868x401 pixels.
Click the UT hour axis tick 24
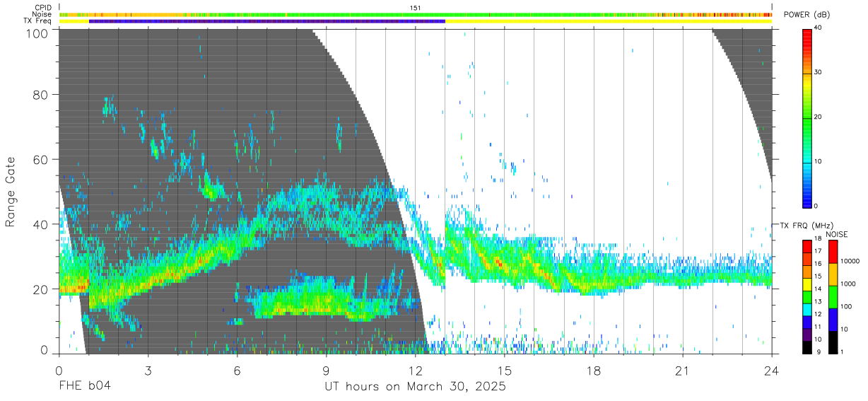[x=772, y=371]
